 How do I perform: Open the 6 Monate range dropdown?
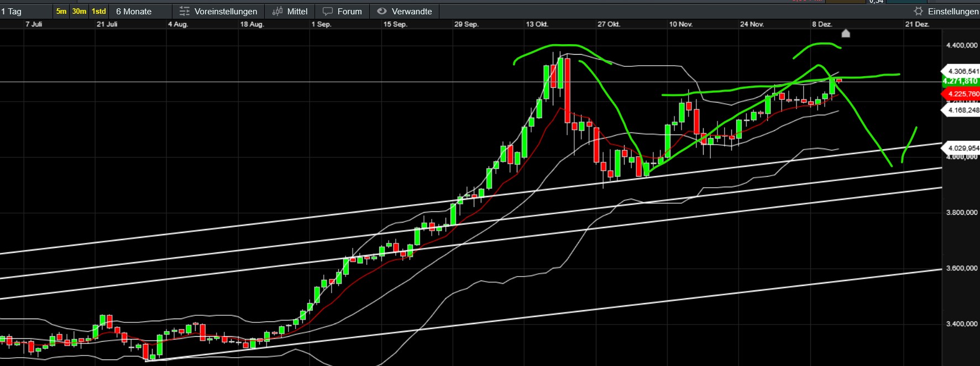(140, 11)
